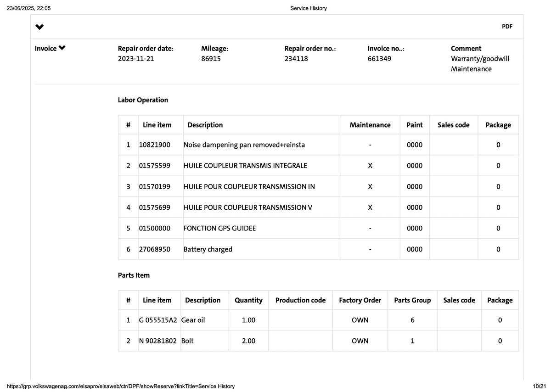Click the Parts Group column header
The image size is (551, 392).
(412, 300)
